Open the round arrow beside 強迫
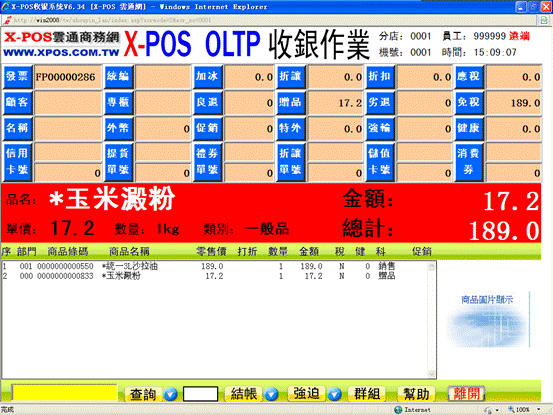 coord(334,394)
